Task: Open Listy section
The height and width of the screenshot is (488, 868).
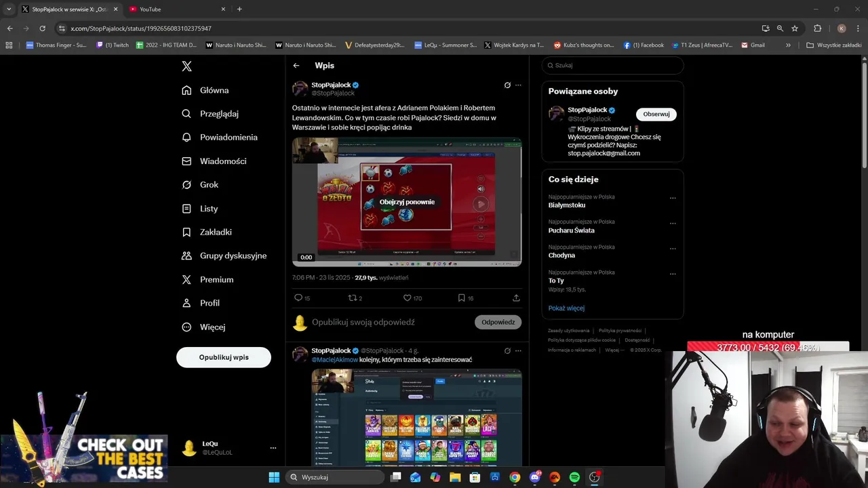Action: coord(200,209)
